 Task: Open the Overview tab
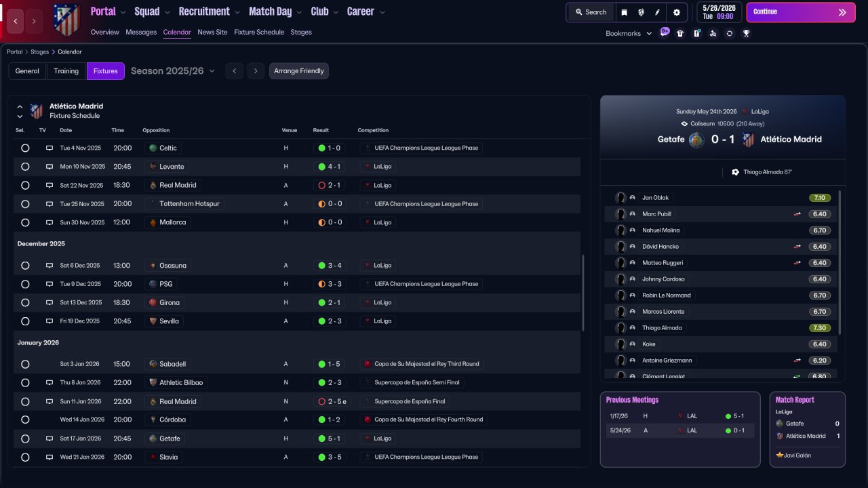[104, 33]
